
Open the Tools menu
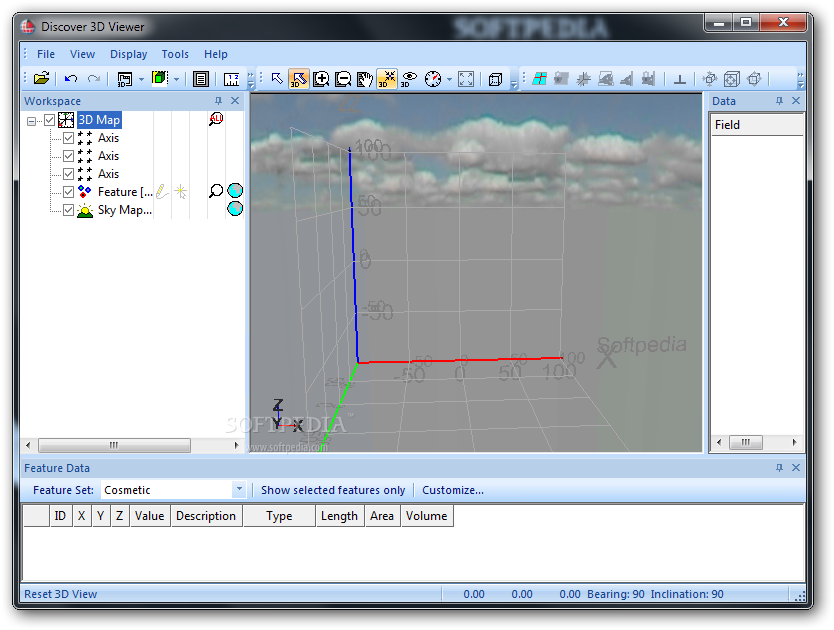click(175, 54)
